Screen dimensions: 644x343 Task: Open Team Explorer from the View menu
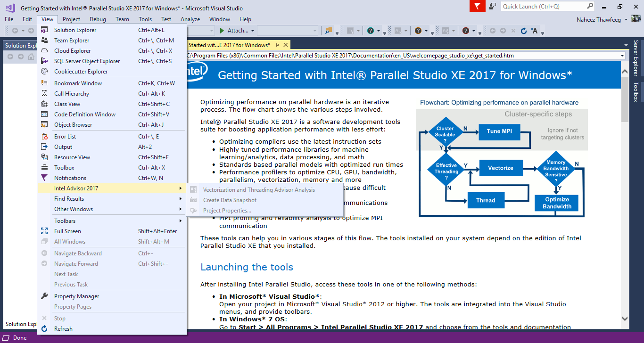pyautogui.click(x=112, y=41)
